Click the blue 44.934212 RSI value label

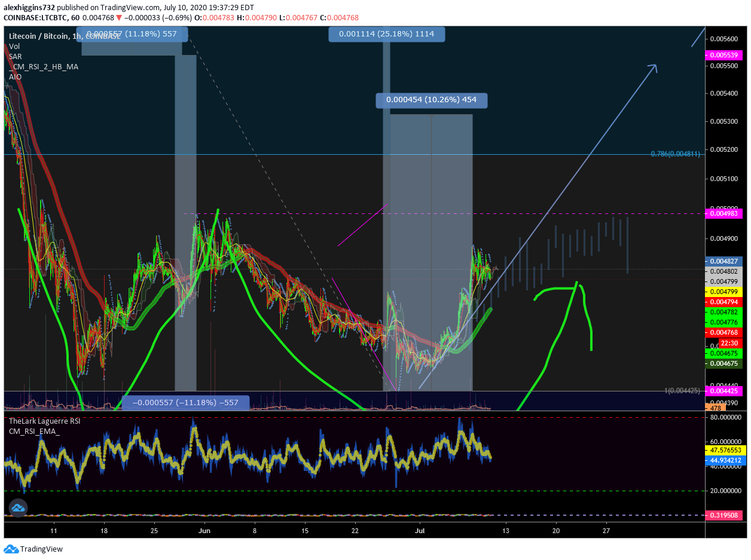(725, 460)
